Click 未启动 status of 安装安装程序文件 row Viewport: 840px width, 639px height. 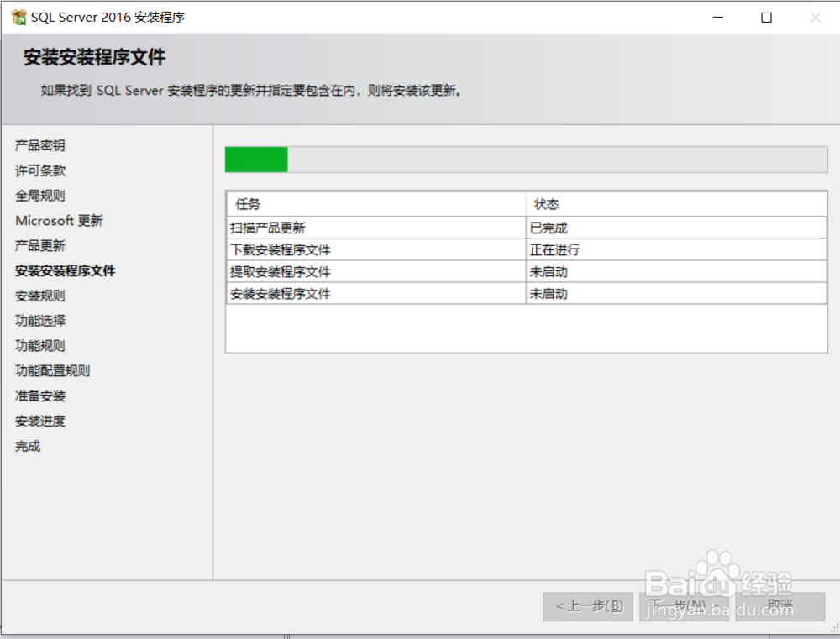(x=676, y=294)
